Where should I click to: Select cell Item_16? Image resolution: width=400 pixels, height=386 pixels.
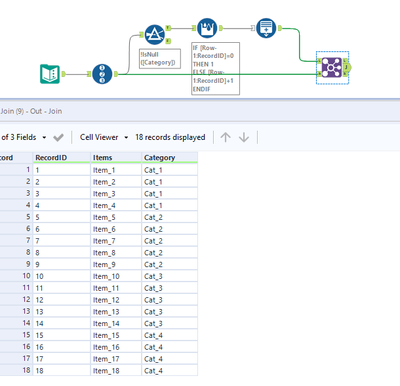click(x=116, y=347)
